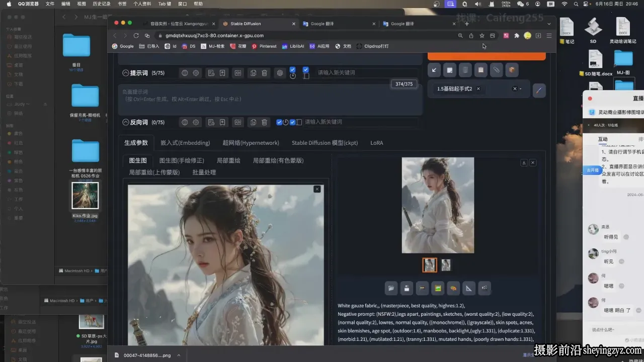Open history icon in 反向词 toolbar
Viewport: 644px width, 362px height.
point(211,122)
